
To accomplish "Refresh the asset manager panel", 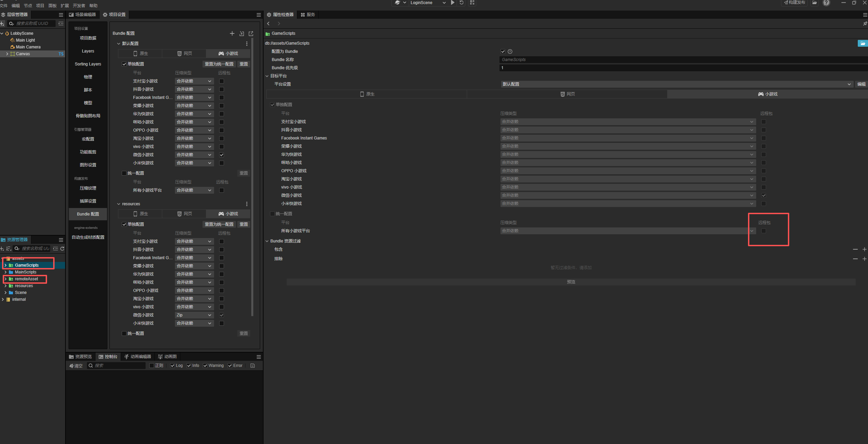I will (62, 249).
